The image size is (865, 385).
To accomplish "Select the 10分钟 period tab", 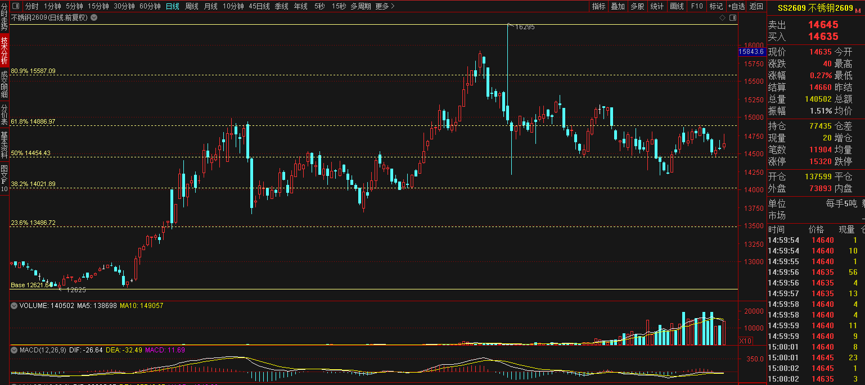I will [x=233, y=7].
